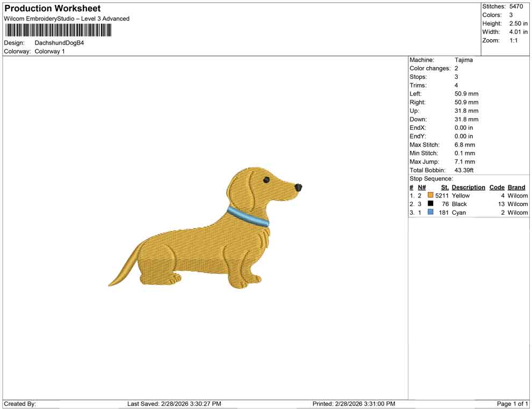This screenshot has height=409, width=532.
Task: Click the Page 1 of 1 label
Action: (512, 404)
